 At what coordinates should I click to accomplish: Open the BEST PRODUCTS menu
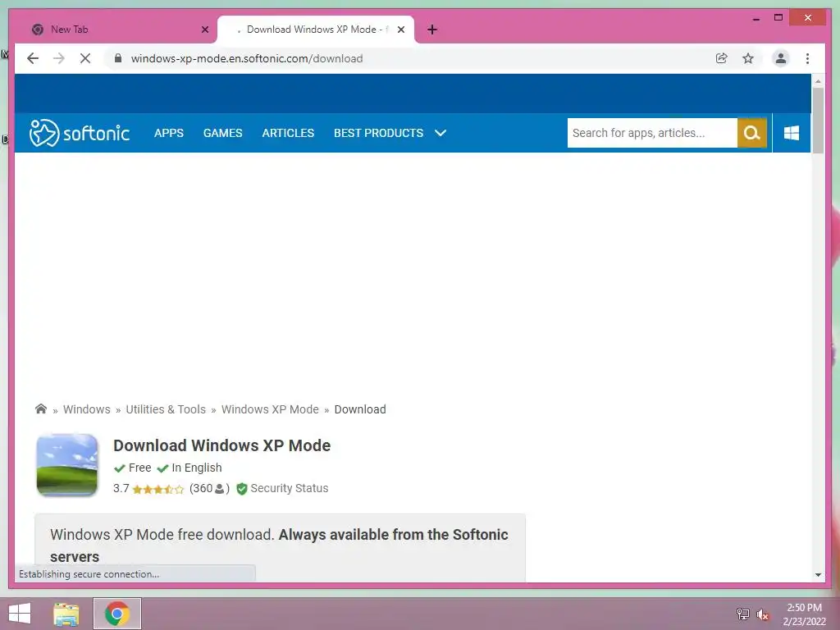click(379, 133)
